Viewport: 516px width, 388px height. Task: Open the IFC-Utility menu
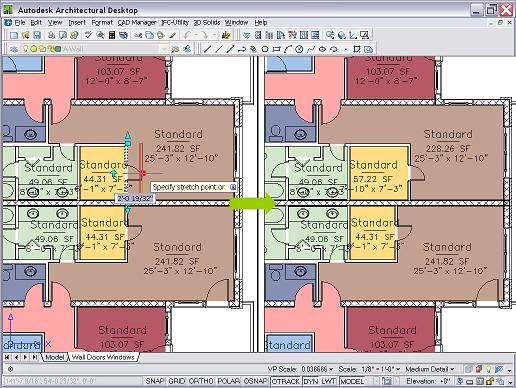[175, 22]
